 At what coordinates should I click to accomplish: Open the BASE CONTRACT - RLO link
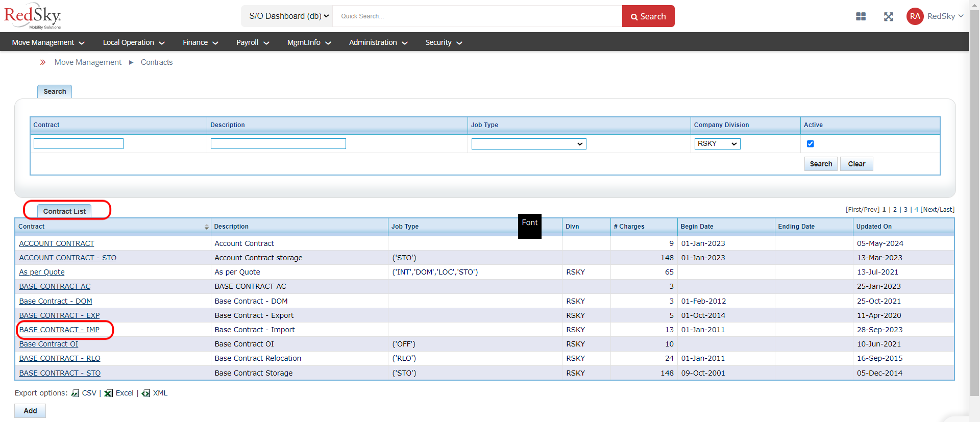pyautogui.click(x=60, y=358)
